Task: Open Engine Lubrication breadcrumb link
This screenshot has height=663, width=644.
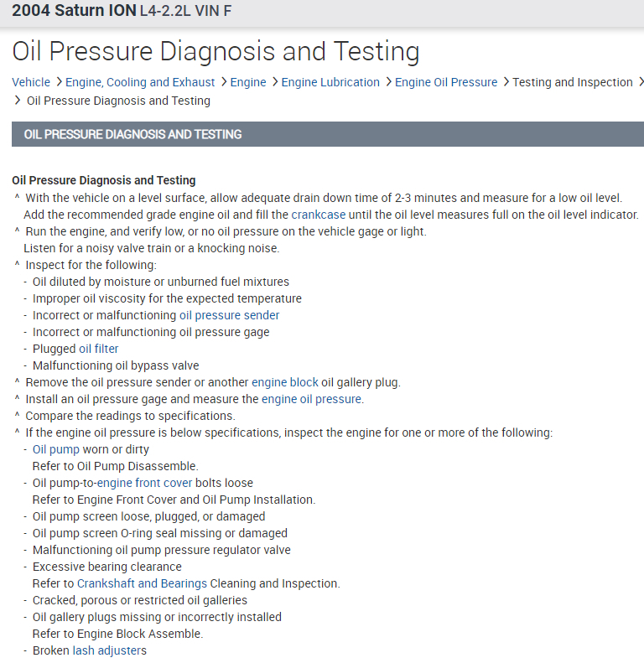Action: click(330, 82)
